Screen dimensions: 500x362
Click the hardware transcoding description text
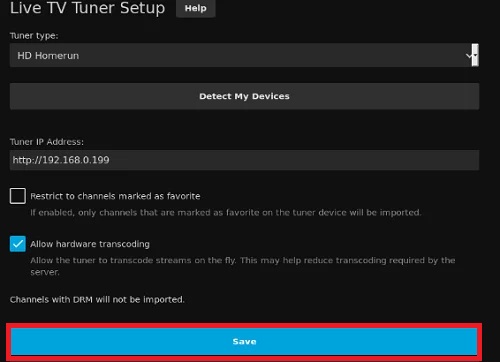pos(243,266)
